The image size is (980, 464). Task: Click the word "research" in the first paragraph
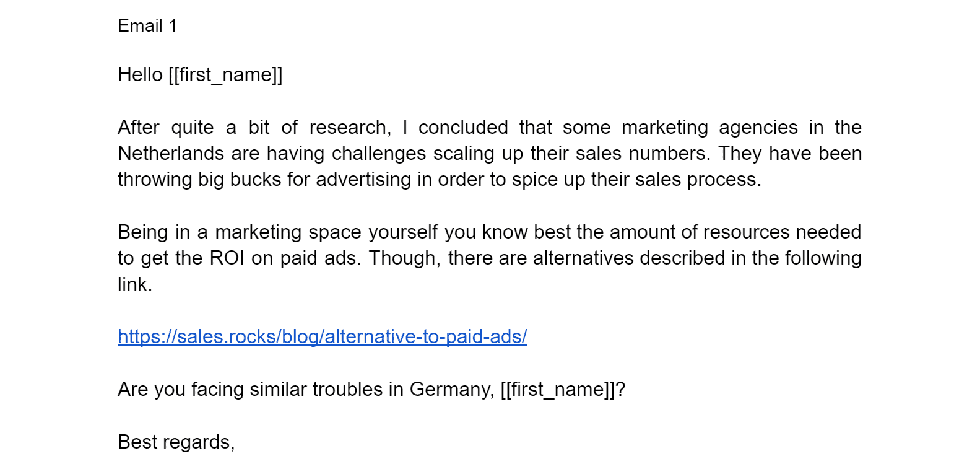pyautogui.click(x=349, y=128)
